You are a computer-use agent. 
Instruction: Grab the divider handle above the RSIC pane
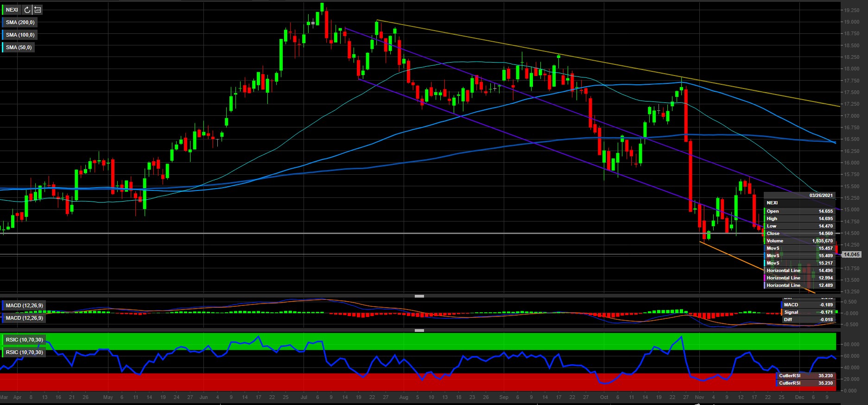(x=419, y=330)
